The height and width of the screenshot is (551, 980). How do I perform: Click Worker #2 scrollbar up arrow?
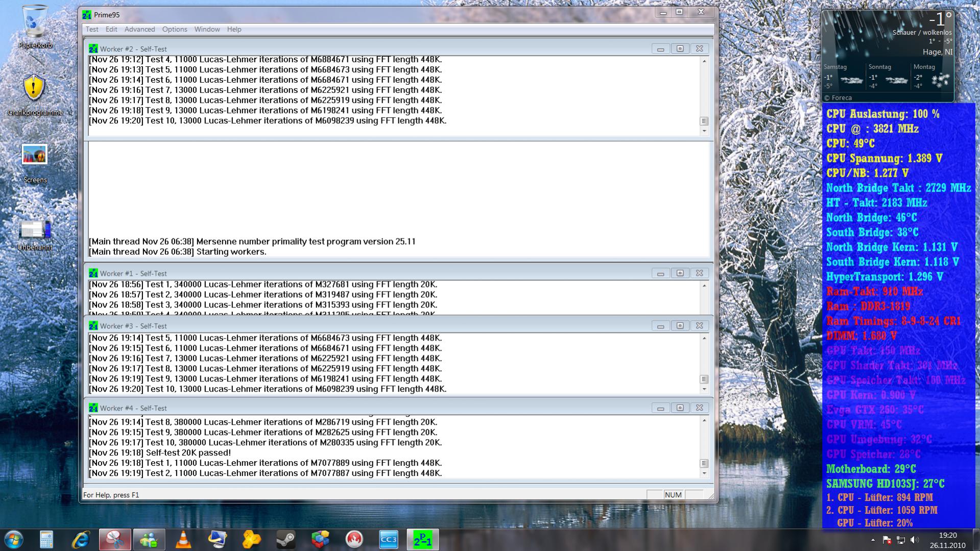pos(704,61)
